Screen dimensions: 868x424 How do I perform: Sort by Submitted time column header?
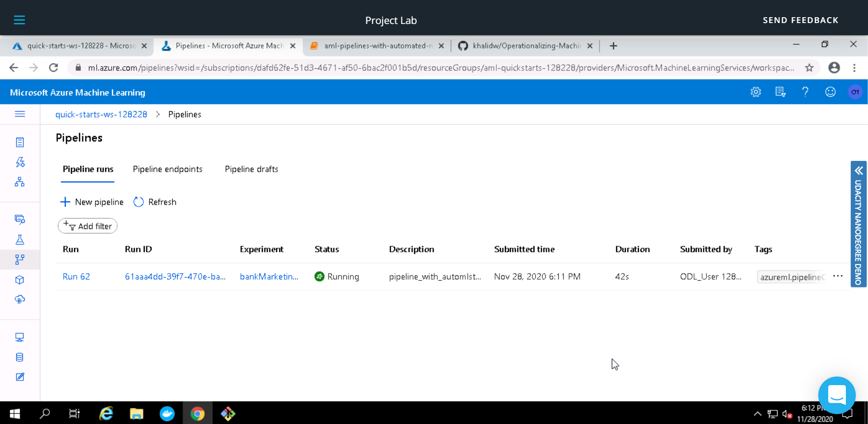point(524,249)
